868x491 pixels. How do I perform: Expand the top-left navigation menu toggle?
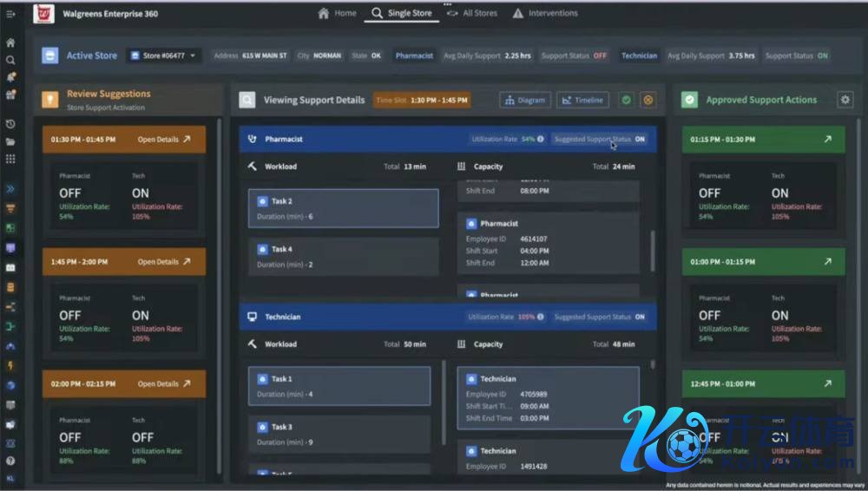(10, 14)
